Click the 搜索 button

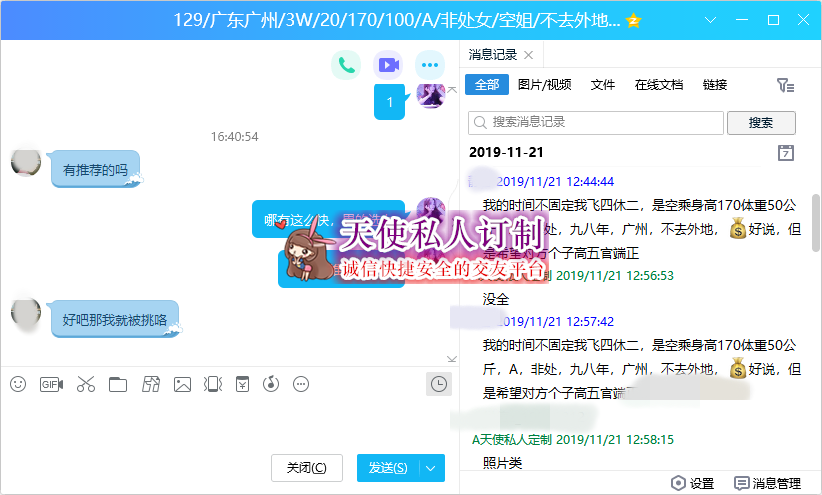(761, 123)
